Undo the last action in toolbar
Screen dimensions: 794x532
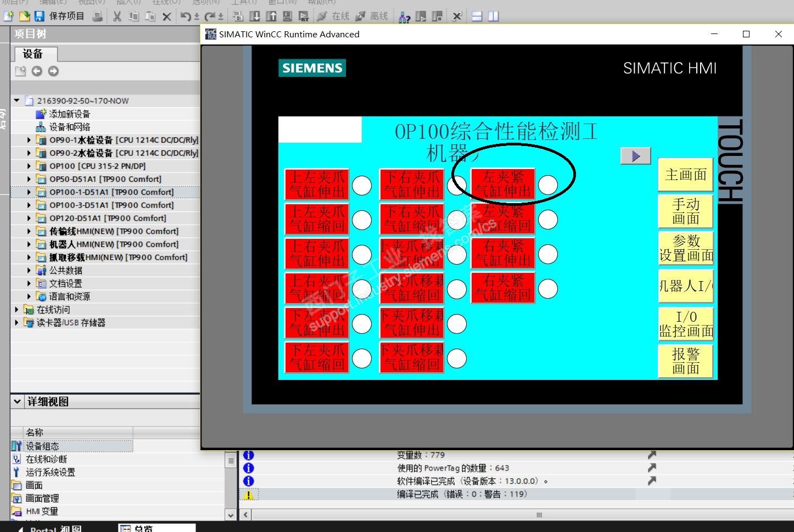point(187,16)
